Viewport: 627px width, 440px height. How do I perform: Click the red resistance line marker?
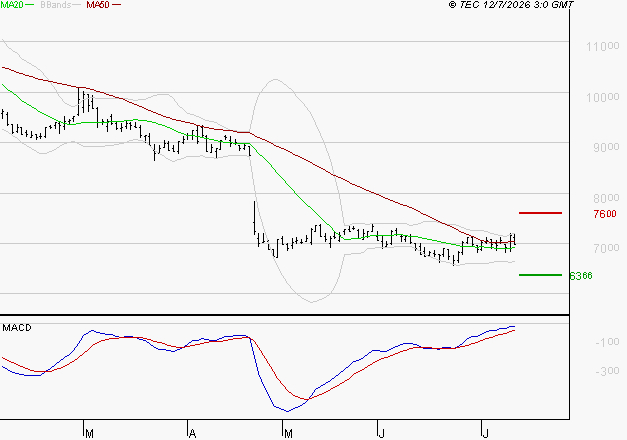(540, 213)
